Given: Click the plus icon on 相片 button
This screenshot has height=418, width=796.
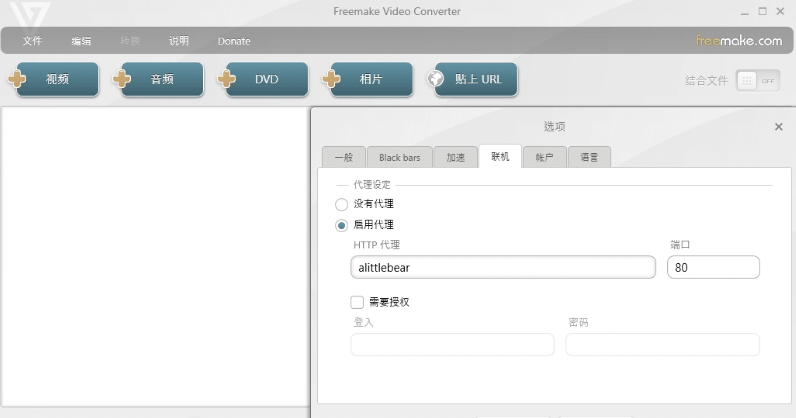Looking at the screenshot, I should point(331,79).
